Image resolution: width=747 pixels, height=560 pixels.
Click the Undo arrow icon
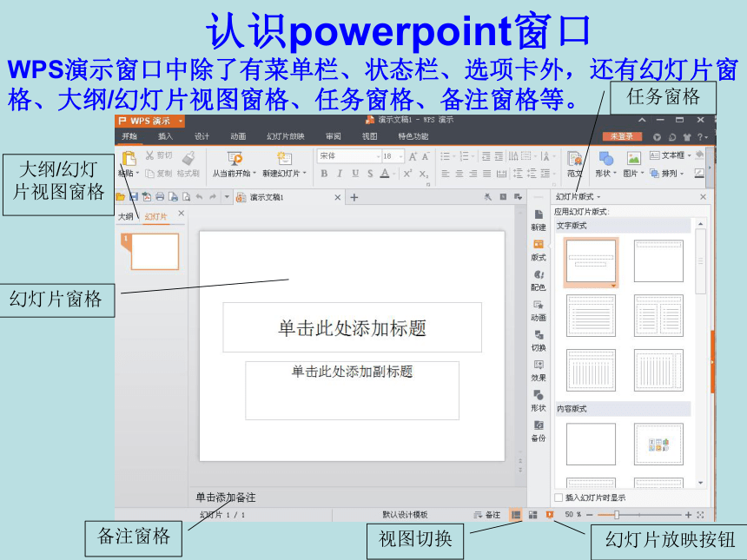(200, 197)
